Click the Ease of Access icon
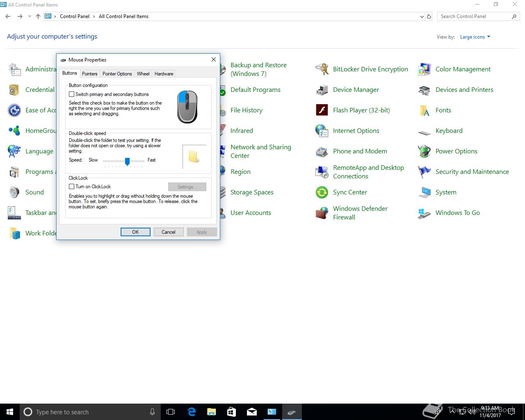Viewport: 525px width, 420px height. (x=14, y=110)
